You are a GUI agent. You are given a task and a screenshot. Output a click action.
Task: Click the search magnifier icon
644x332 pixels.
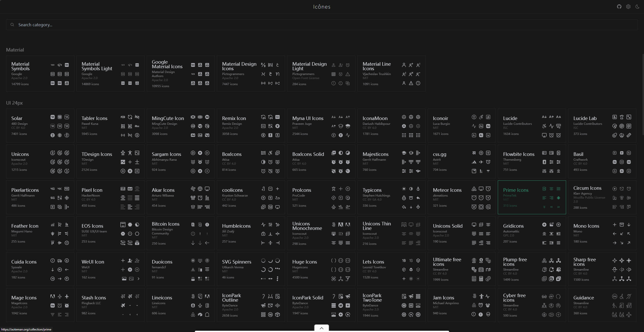point(12,25)
